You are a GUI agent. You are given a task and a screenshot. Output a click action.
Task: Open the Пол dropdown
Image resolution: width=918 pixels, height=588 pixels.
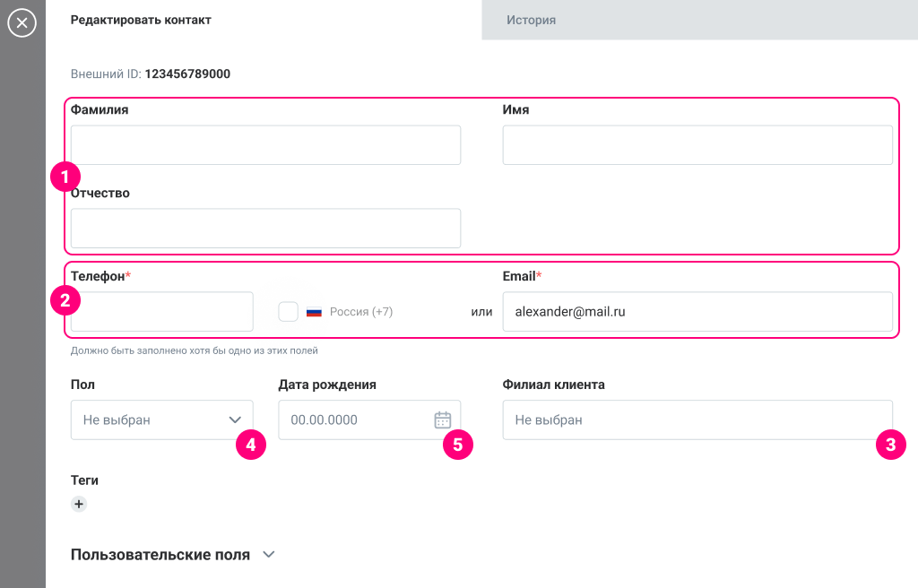161,419
